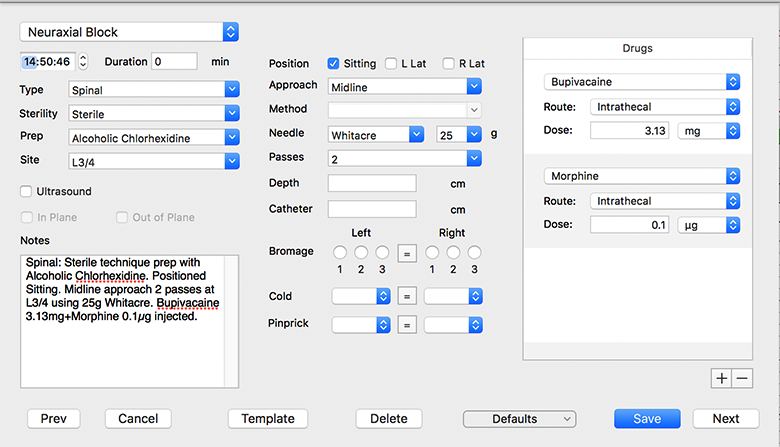
Task: Click the plus button to add a drug
Action: (x=721, y=378)
